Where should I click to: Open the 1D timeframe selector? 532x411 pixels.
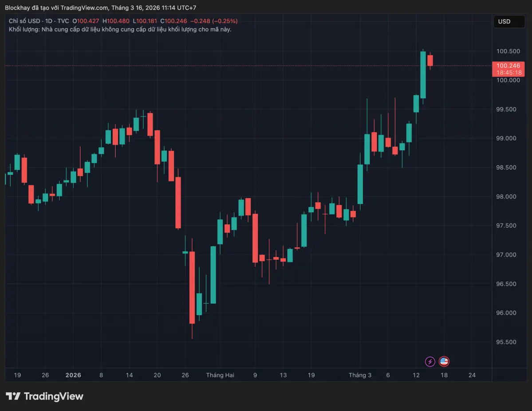[x=48, y=21]
